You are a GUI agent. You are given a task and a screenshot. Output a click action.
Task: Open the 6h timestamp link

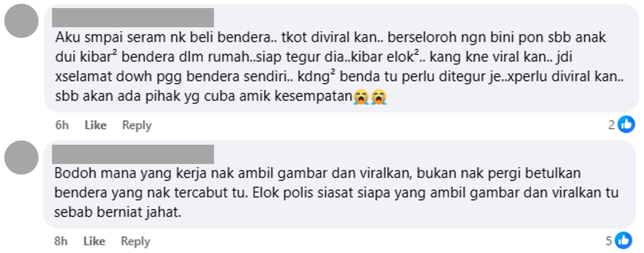tap(62, 125)
